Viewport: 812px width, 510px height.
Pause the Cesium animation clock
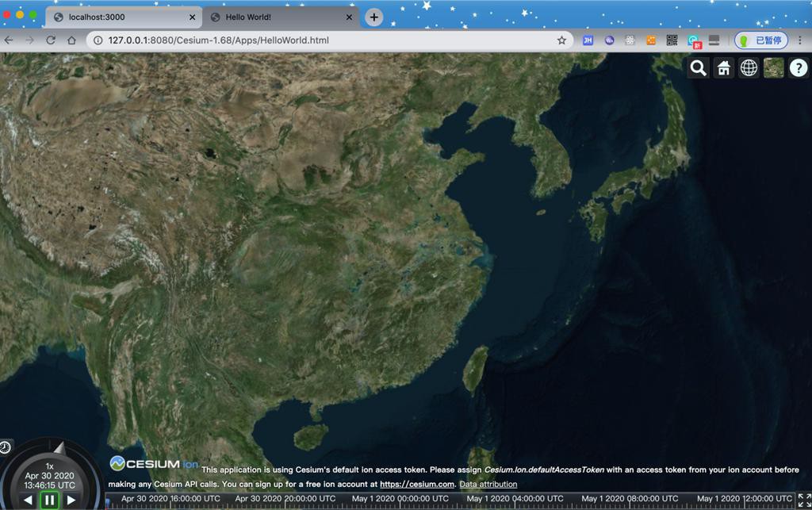[x=50, y=500]
